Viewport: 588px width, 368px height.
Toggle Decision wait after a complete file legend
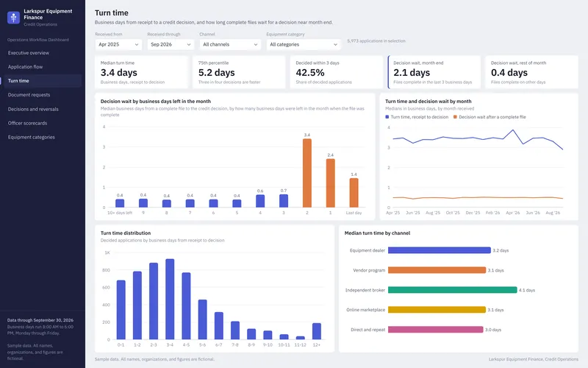pyautogui.click(x=490, y=117)
